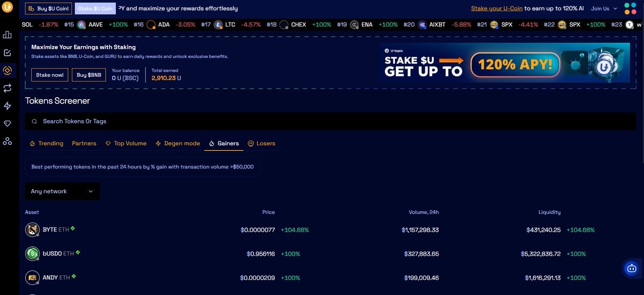This screenshot has height=295, width=644.
Task: Switch to the Degen mode tab
Action: [x=178, y=143]
